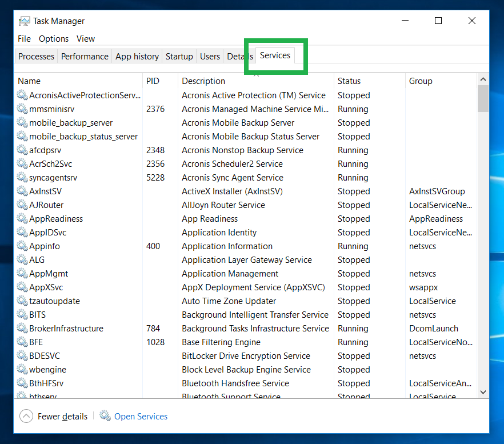Image resolution: width=504 pixels, height=444 pixels.
Task: Sort services by PID column header
Action: pos(160,81)
